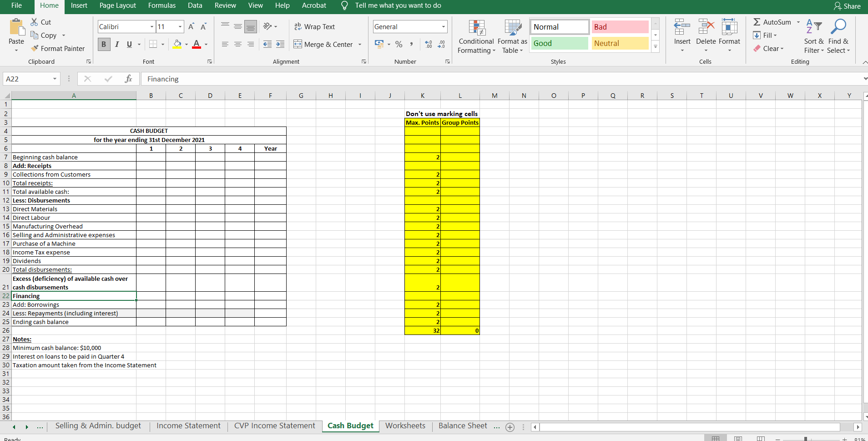Click the Increase Decimal icon

pyautogui.click(x=429, y=44)
